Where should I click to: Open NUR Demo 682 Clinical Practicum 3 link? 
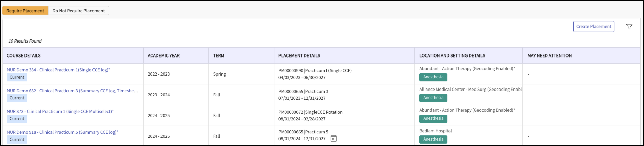click(x=72, y=91)
